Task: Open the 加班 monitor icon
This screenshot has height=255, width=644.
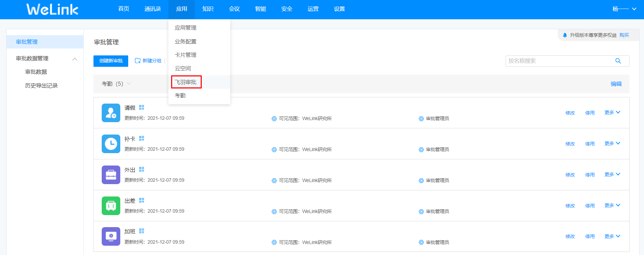Action: point(111,236)
